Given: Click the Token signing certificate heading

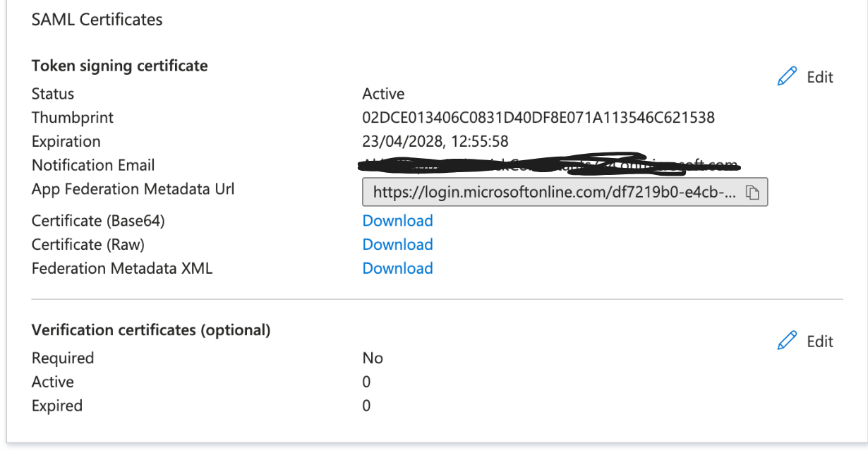Looking at the screenshot, I should pyautogui.click(x=120, y=66).
